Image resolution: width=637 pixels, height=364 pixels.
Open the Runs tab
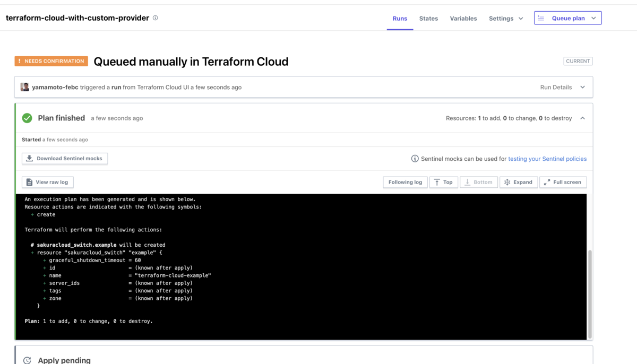click(400, 18)
